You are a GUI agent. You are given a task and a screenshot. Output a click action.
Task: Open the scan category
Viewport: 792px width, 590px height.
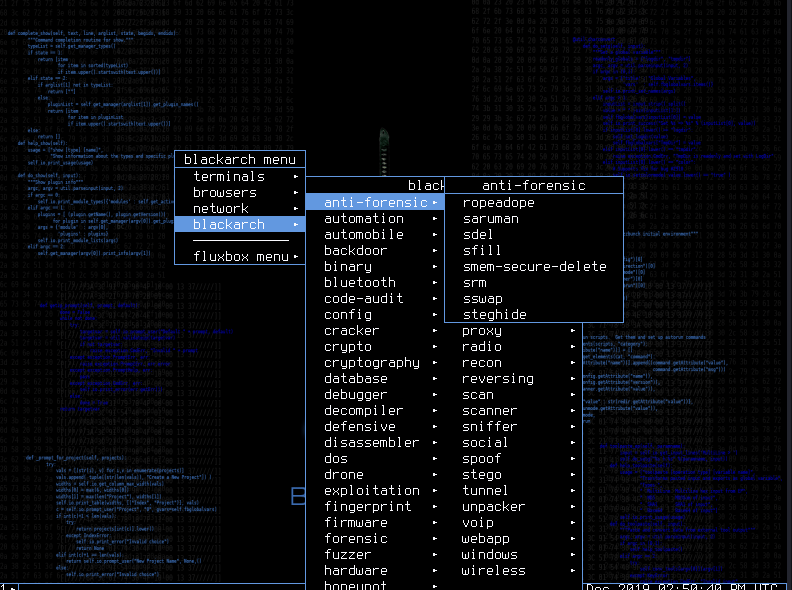pyautogui.click(x=513, y=395)
